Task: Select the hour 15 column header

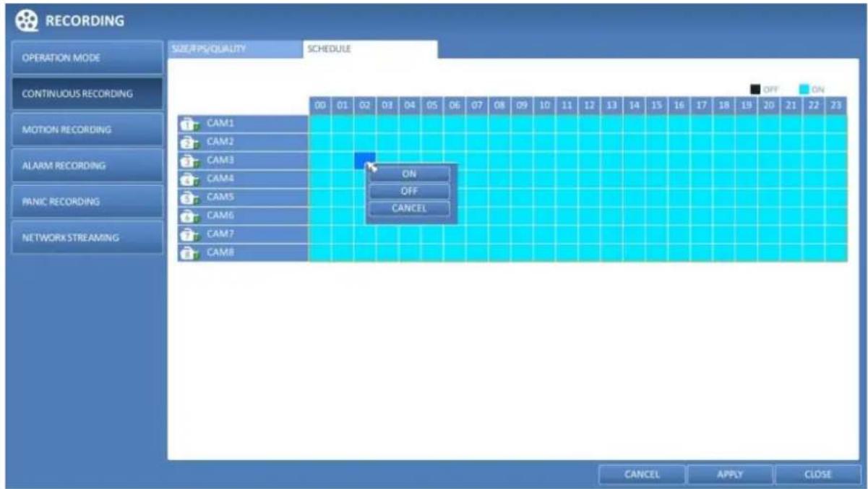Action: pyautogui.click(x=656, y=106)
